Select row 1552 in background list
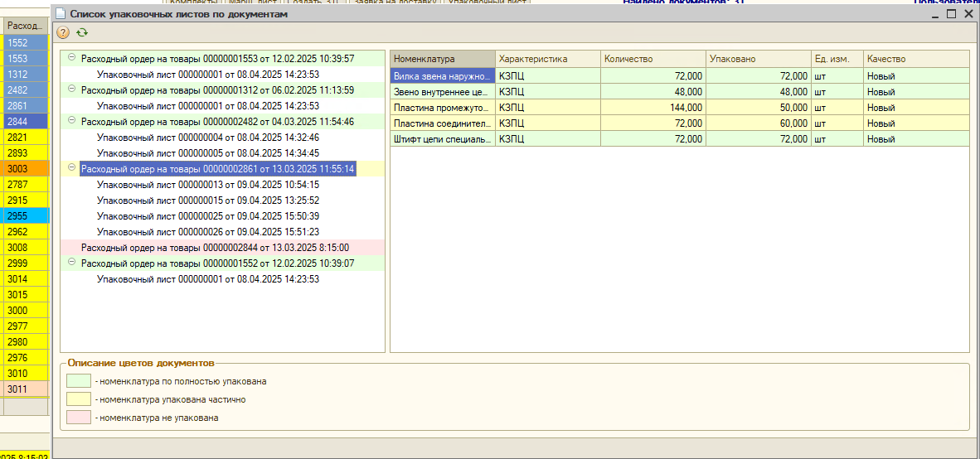 click(x=26, y=42)
